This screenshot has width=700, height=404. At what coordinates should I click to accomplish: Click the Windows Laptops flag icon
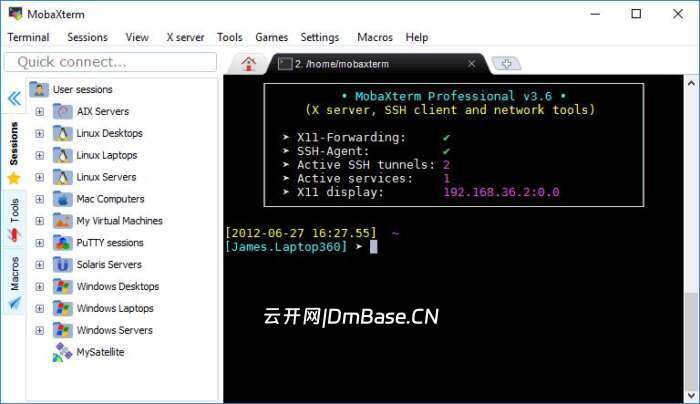pyautogui.click(x=62, y=308)
